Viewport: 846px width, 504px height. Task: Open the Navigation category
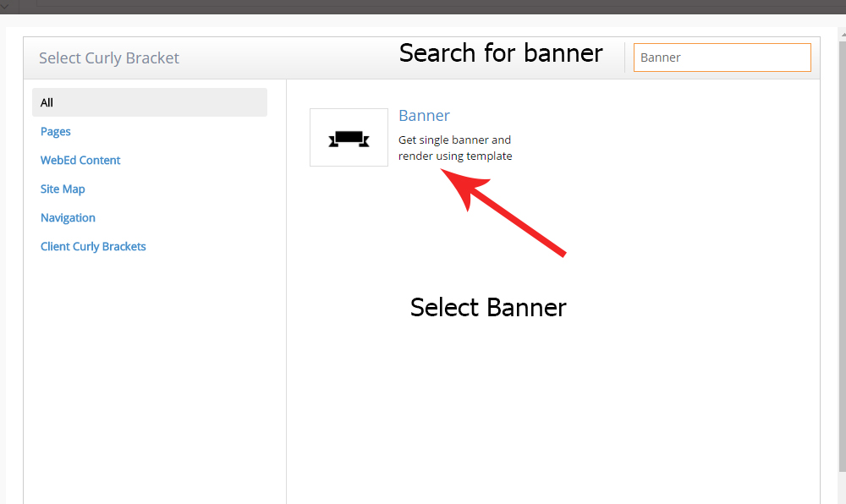pos(68,217)
